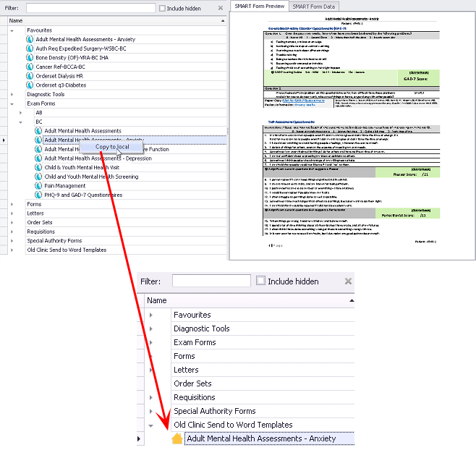
Task: Click the icon beside Orderset q3-Diabetes
Action: coord(30,85)
